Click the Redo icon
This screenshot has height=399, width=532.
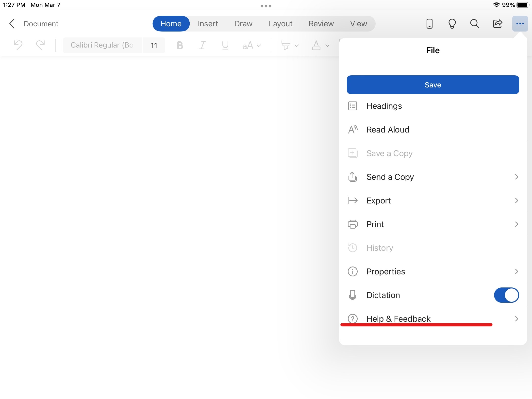click(40, 45)
